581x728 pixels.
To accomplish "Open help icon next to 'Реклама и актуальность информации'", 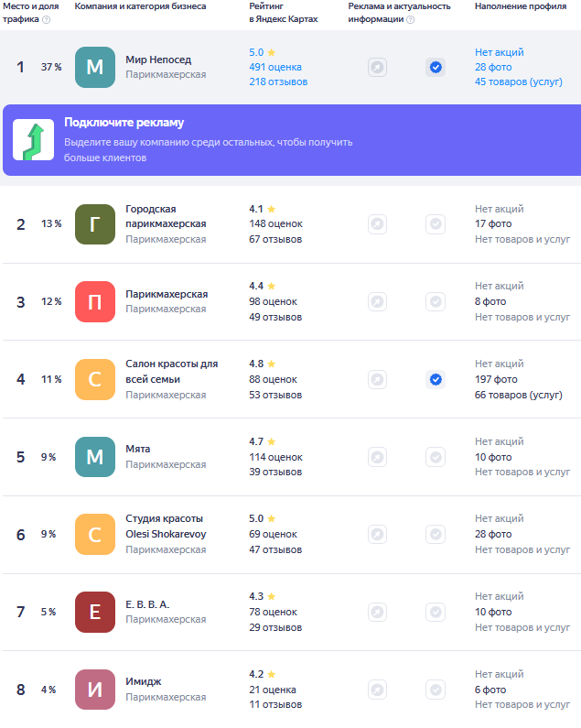I will [410, 19].
